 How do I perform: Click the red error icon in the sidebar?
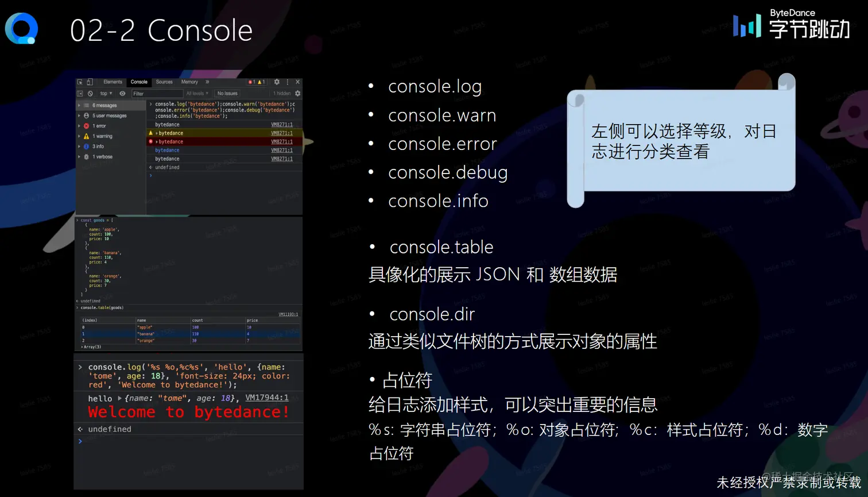point(87,126)
